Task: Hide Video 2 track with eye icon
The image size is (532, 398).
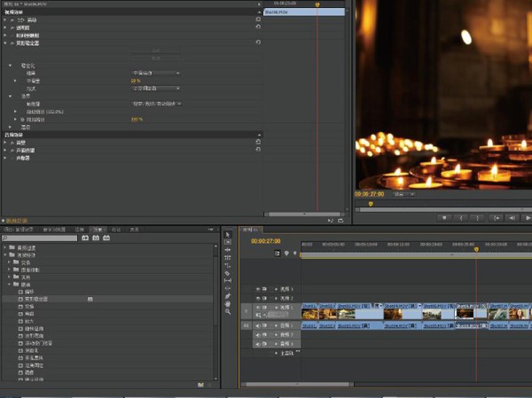Action: (258, 298)
